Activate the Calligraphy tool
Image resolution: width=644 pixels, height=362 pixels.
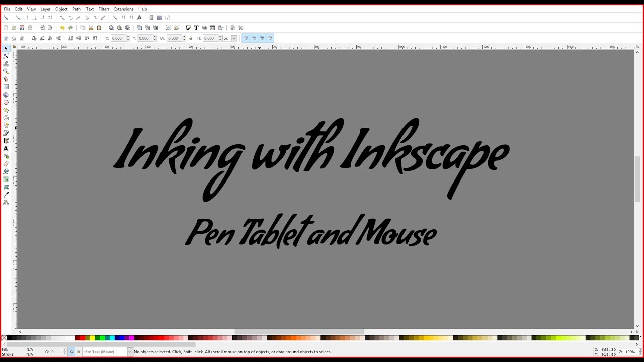[6, 141]
